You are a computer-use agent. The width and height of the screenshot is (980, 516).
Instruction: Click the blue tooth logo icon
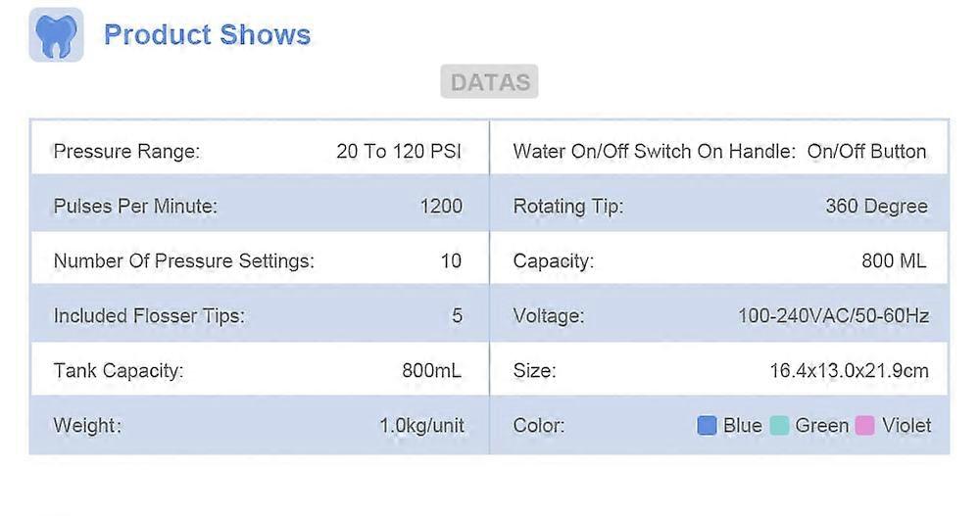(56, 35)
